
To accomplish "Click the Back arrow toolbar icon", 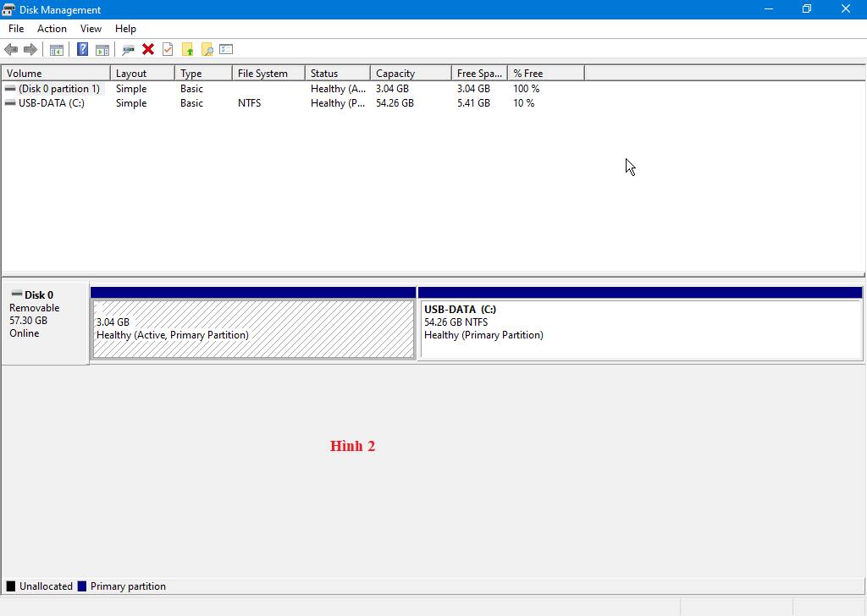I will click(x=11, y=49).
